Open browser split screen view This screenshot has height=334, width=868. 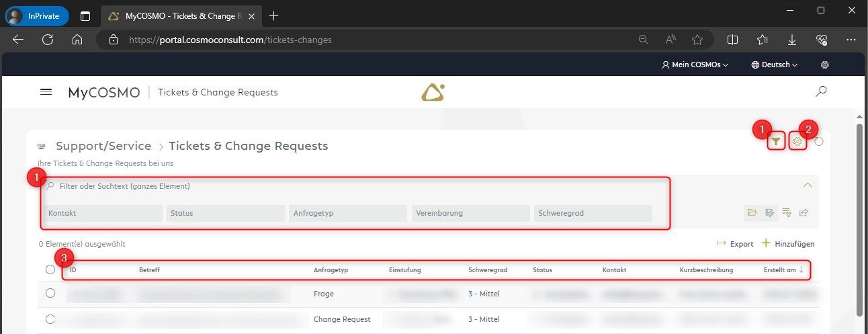733,40
